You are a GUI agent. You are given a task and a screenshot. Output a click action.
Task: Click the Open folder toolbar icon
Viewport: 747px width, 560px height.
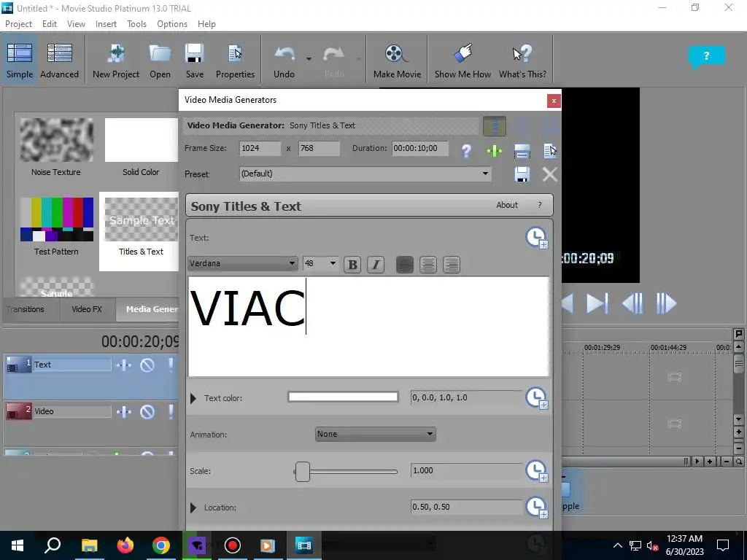tap(160, 61)
